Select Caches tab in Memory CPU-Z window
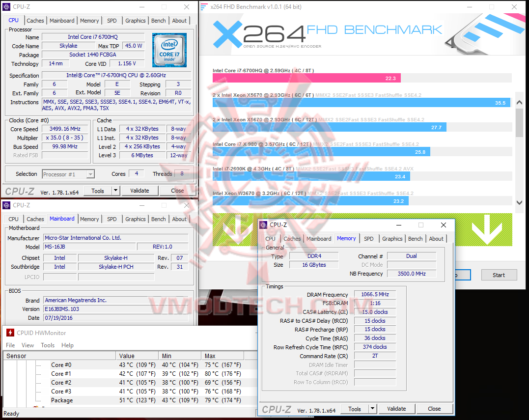 coord(292,239)
